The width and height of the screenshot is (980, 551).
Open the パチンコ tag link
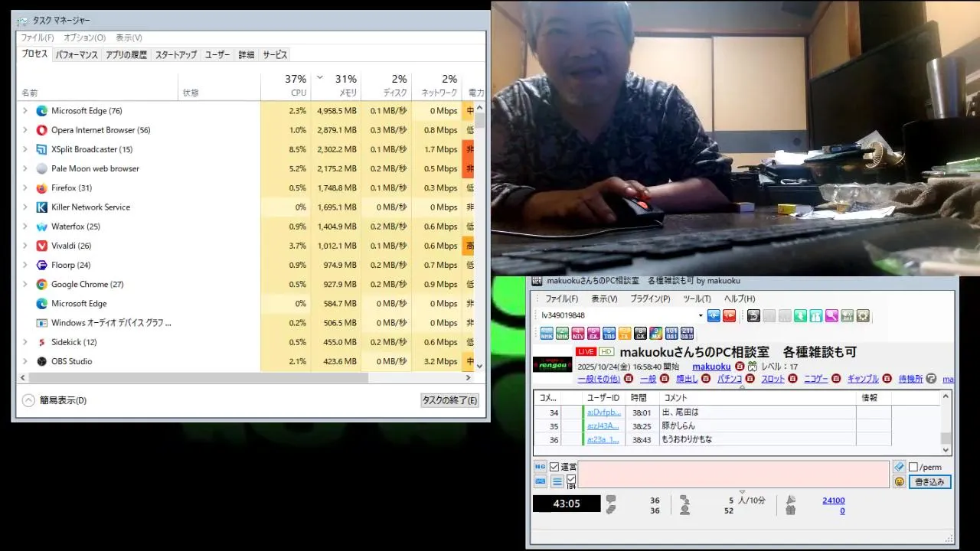point(729,379)
